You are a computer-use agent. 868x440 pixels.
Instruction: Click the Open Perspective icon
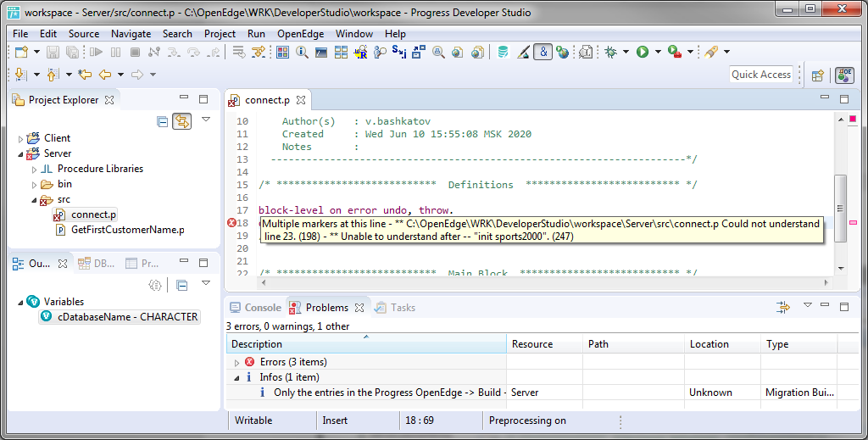click(818, 75)
